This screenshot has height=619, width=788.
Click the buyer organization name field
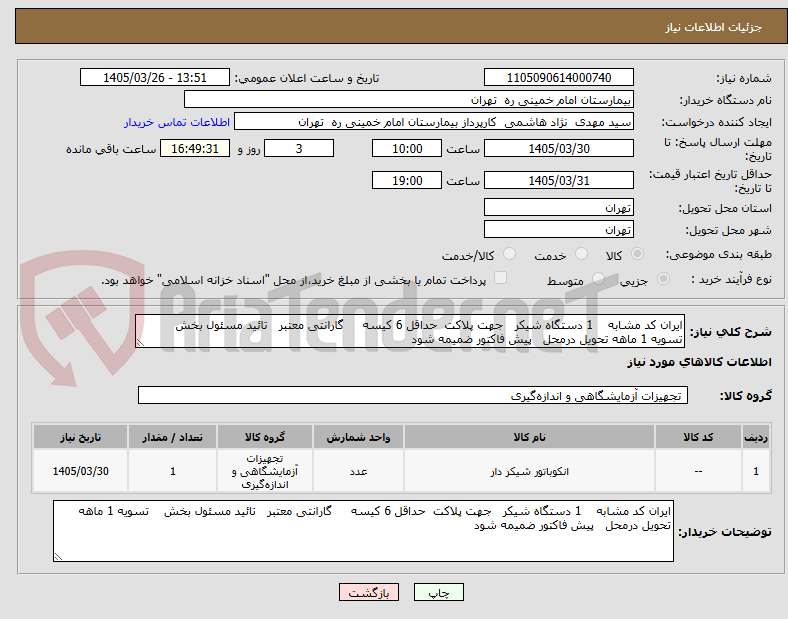(x=409, y=100)
